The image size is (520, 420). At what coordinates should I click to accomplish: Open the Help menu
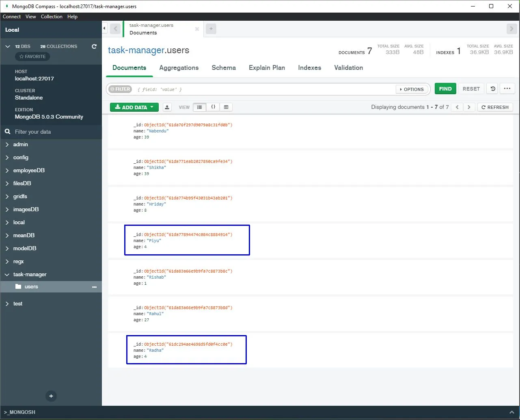[72, 17]
